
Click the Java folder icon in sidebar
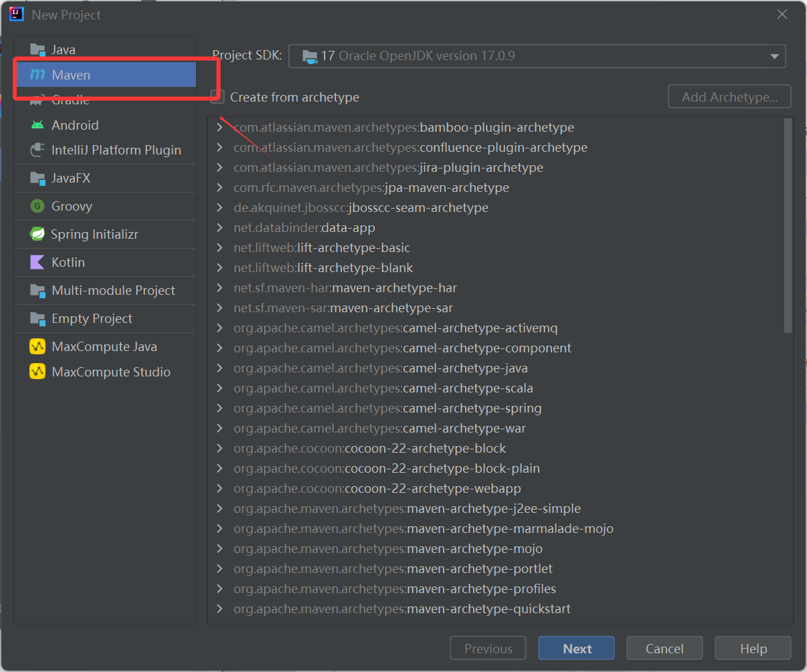pyautogui.click(x=37, y=49)
